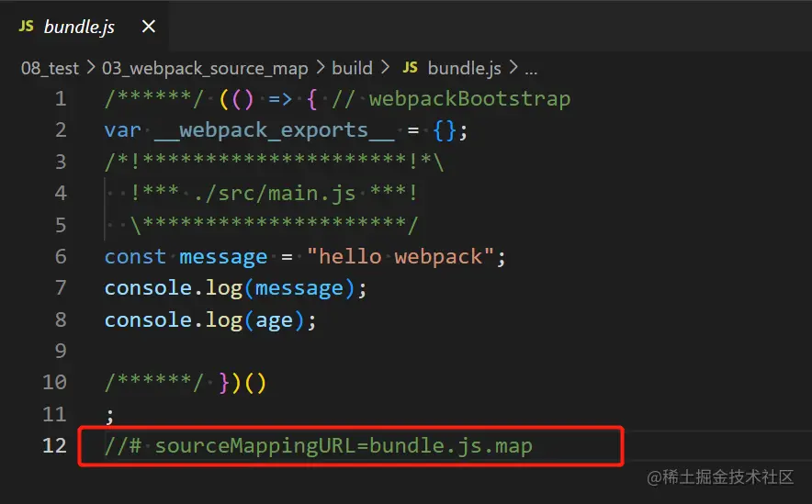Open 03_webpack_source_map breadcrumb folder
This screenshot has width=812, height=504.
pos(205,68)
